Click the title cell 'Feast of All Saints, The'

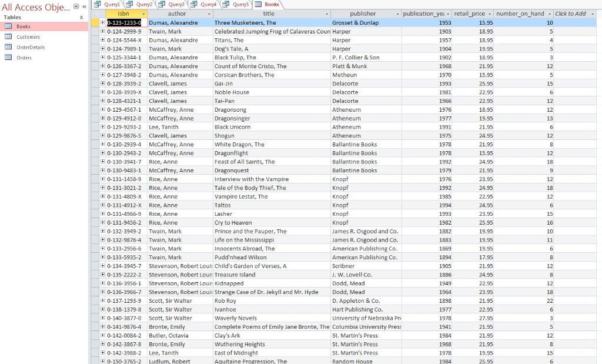(x=271, y=162)
